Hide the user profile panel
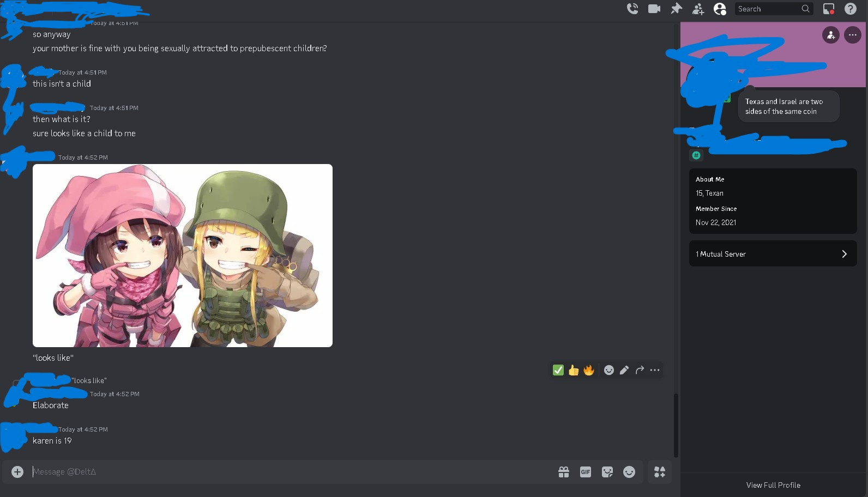This screenshot has width=868, height=497. 720,9
